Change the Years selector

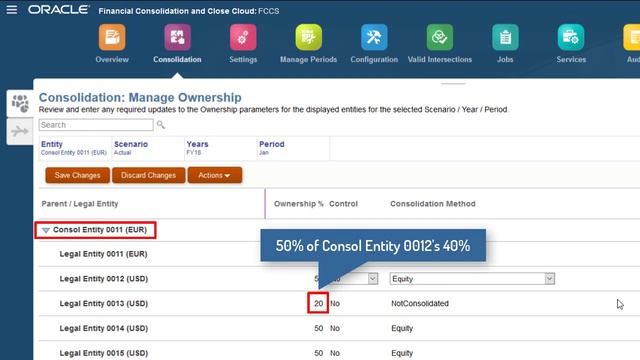(220, 148)
